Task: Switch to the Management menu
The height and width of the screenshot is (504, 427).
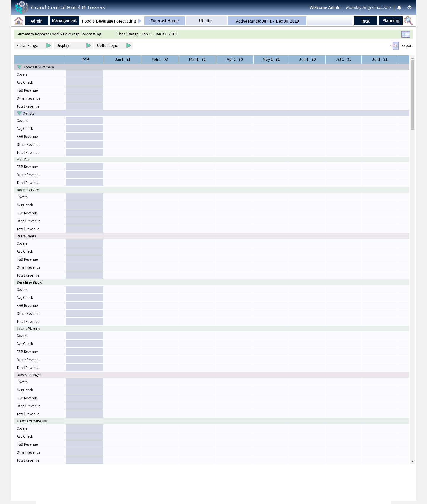Action: pyautogui.click(x=64, y=21)
